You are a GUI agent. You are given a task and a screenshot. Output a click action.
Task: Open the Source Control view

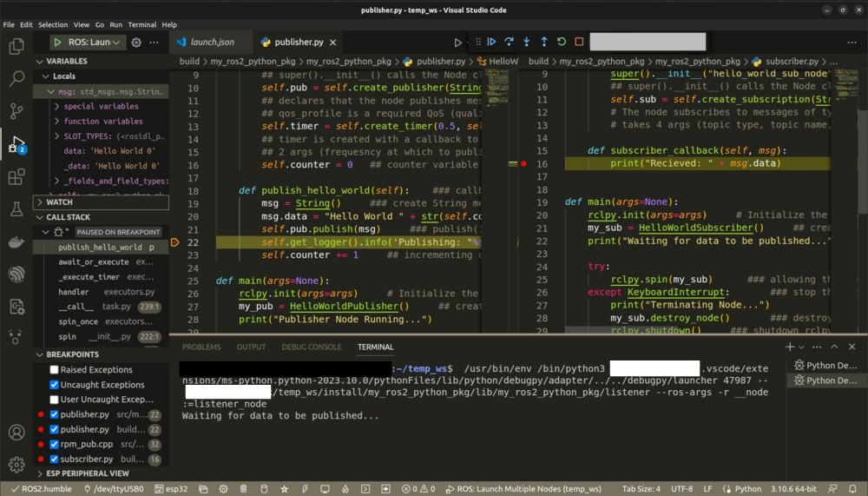click(x=16, y=111)
